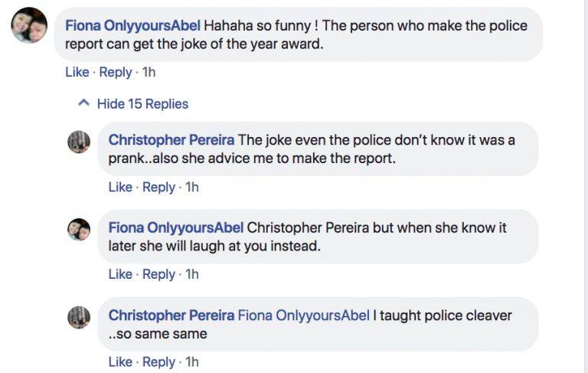Like the 'taught police cleaver' reply
Screen dimensions: 588x373
pyautogui.click(x=120, y=362)
